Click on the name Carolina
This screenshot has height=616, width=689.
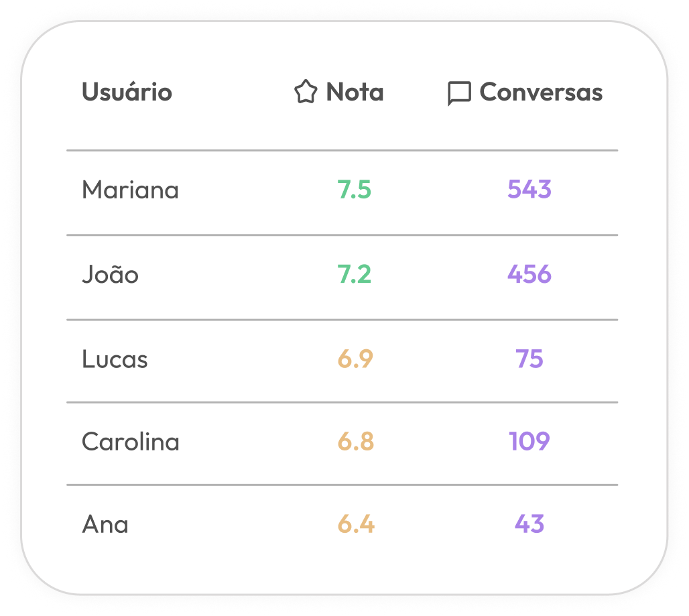click(x=131, y=442)
